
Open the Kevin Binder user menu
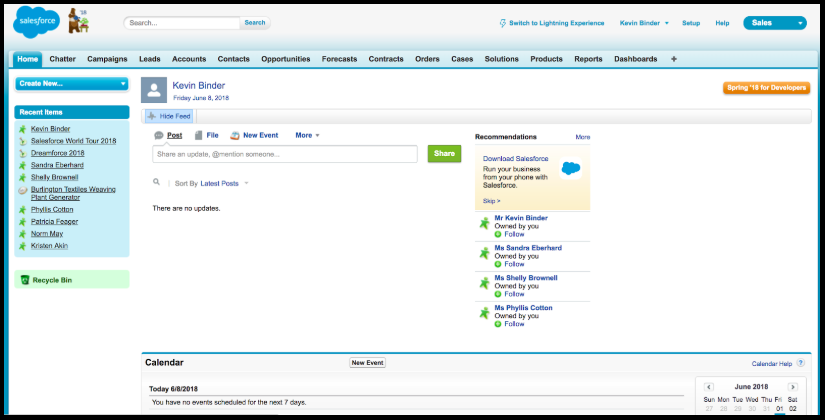click(x=644, y=23)
